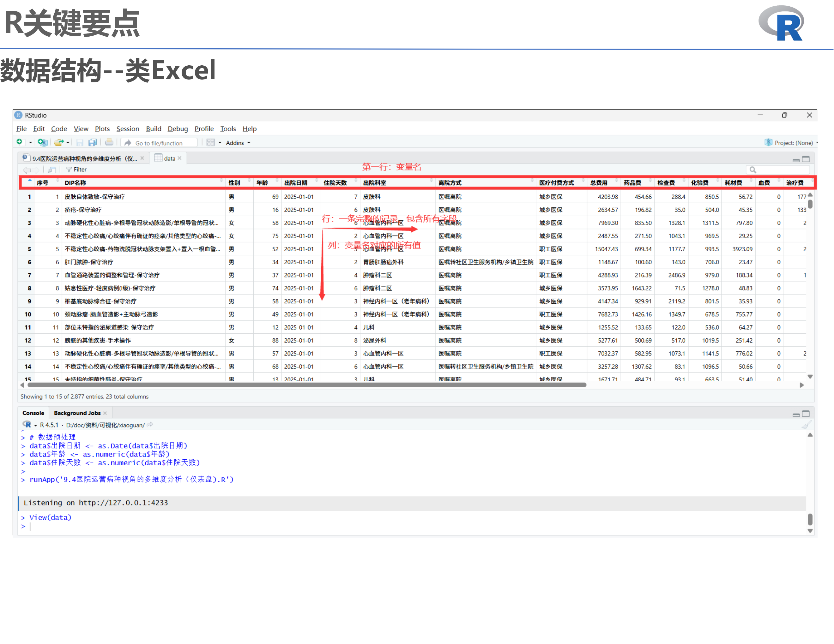Open the pane layout dropdown arrow
The height and width of the screenshot is (644, 834).
click(220, 143)
